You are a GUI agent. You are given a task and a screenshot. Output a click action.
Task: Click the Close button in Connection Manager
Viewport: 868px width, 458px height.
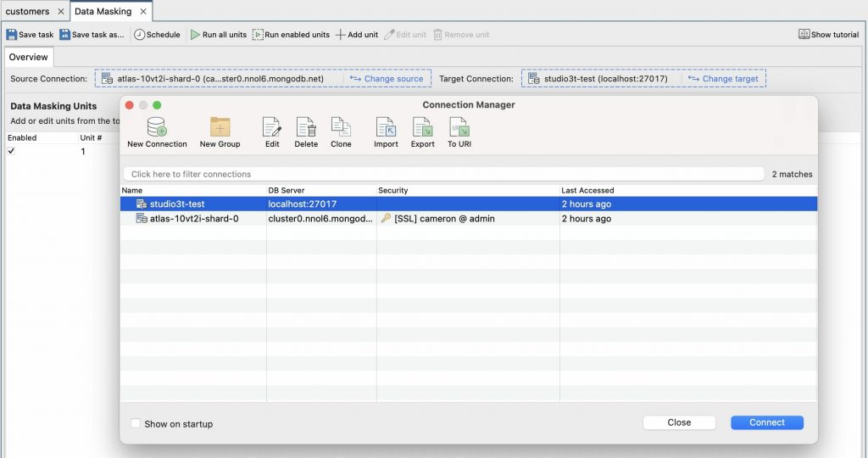[679, 422]
